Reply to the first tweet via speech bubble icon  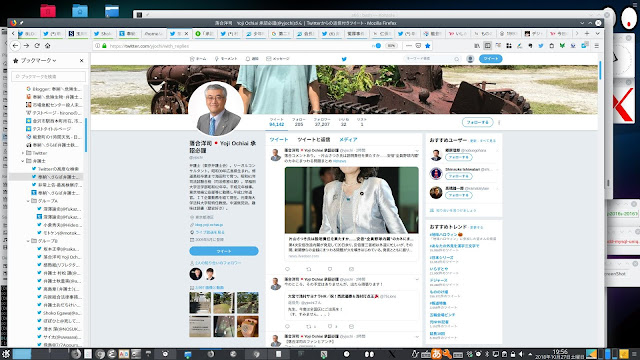[x=287, y=269]
